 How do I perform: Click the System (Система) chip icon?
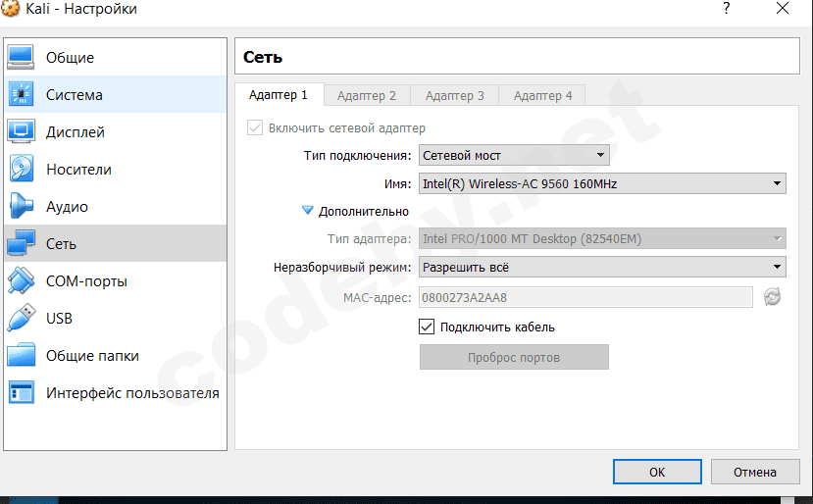21,94
